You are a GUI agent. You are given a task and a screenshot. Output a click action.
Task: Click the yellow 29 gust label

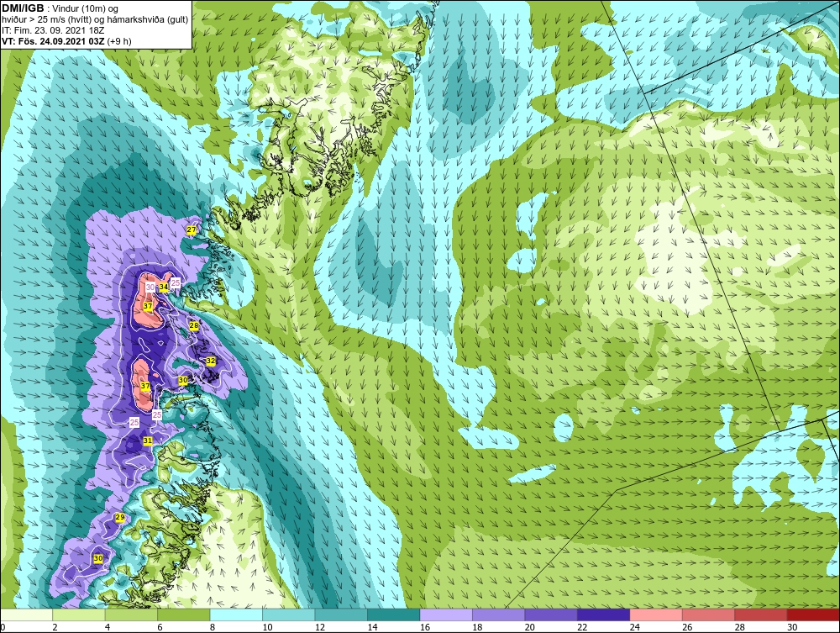point(120,517)
